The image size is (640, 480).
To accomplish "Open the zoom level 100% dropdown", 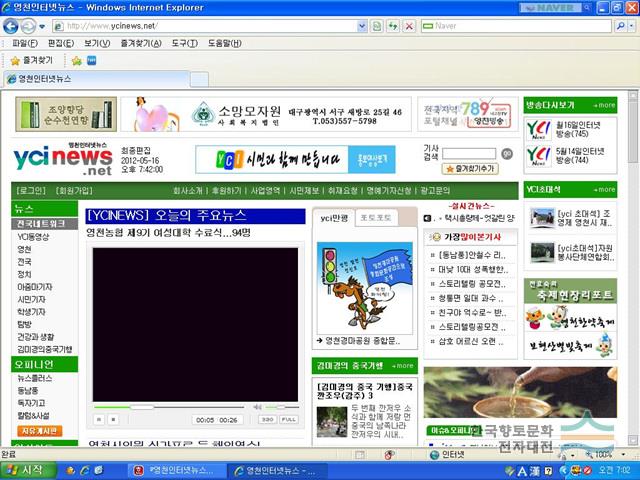I will [623, 454].
